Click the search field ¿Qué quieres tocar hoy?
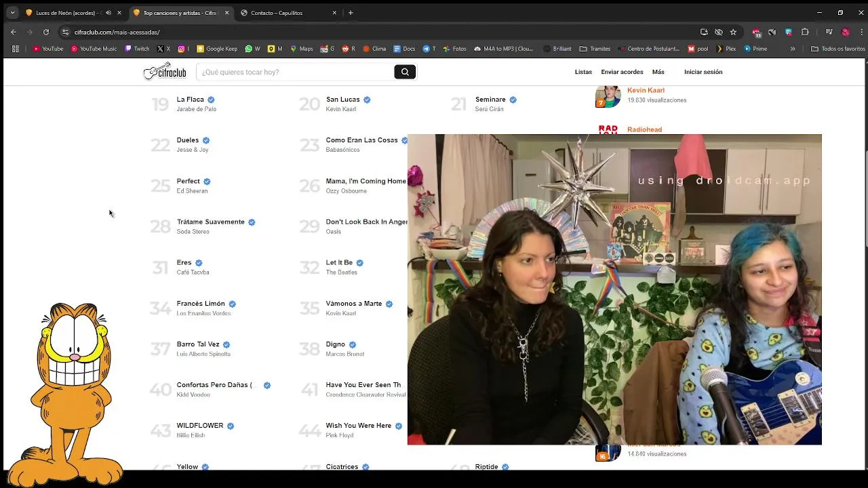 point(295,72)
